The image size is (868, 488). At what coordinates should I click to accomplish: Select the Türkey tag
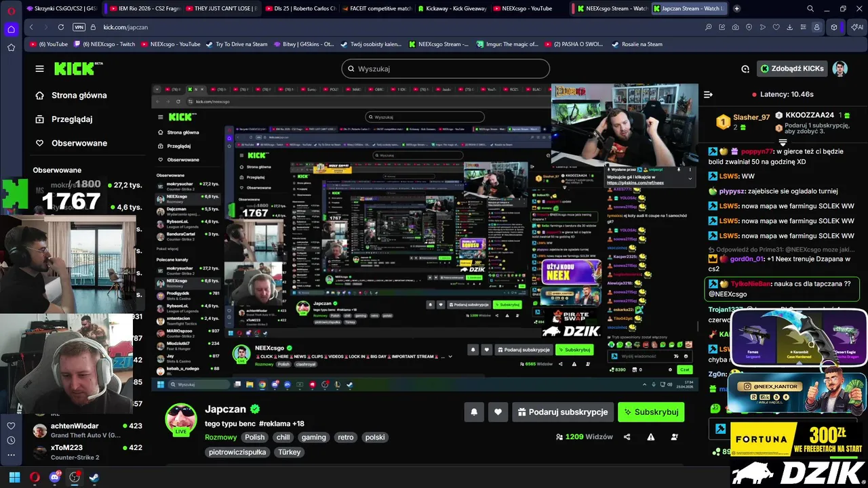click(x=290, y=452)
